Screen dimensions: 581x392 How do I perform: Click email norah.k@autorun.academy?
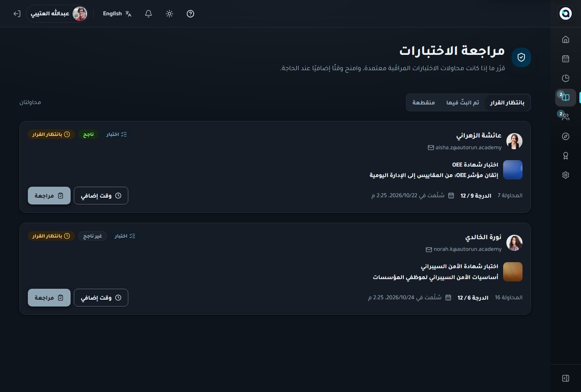coord(464,249)
